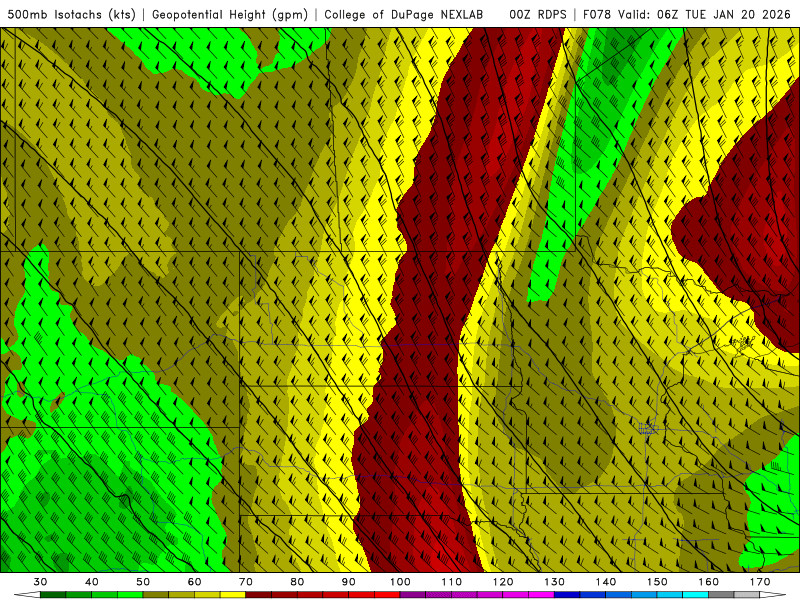Screen dimensions: 800x600
Task: Click the right arrow cap of the color bar
Action: click(x=772, y=594)
